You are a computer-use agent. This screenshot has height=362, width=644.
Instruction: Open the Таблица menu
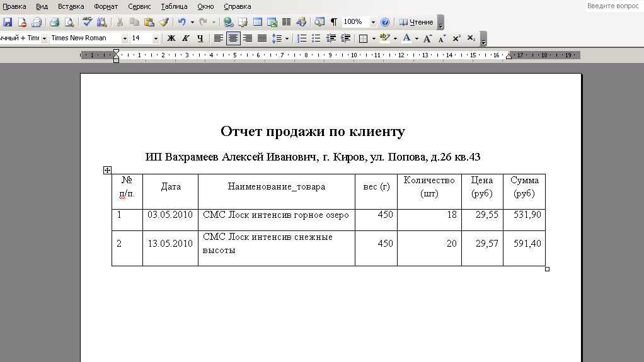[x=174, y=6]
